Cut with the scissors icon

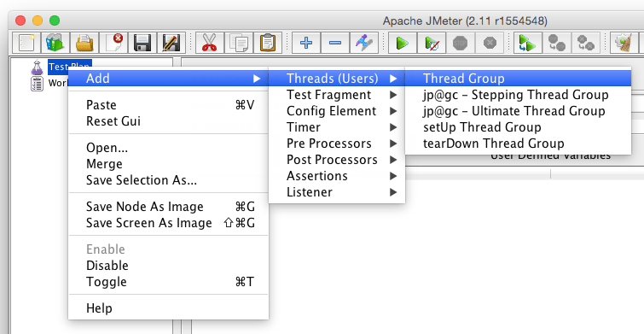click(210, 43)
